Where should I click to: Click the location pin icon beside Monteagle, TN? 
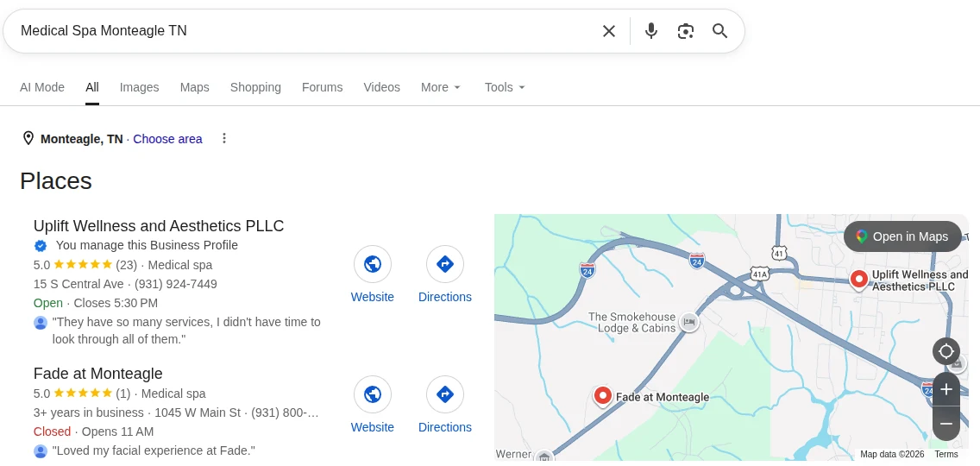pos(28,138)
